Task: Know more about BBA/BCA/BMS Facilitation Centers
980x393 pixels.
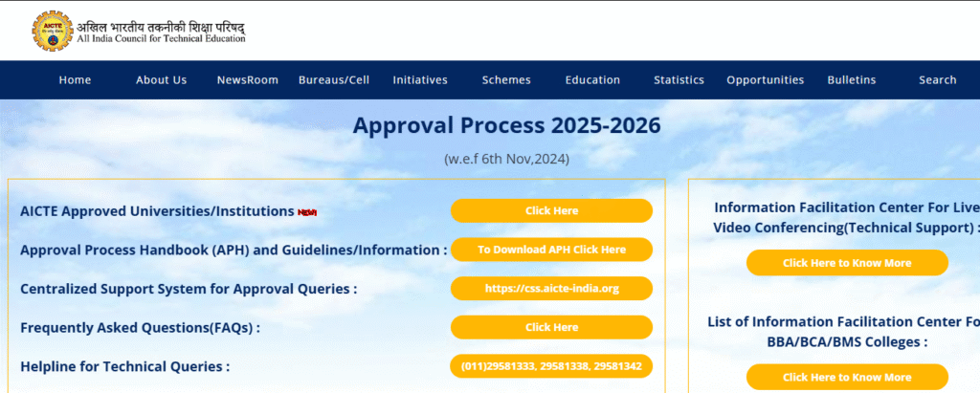Action: coord(847,378)
